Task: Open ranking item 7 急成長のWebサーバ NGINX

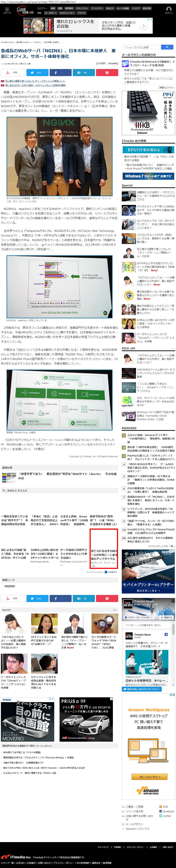Action: pyautogui.click(x=151, y=500)
